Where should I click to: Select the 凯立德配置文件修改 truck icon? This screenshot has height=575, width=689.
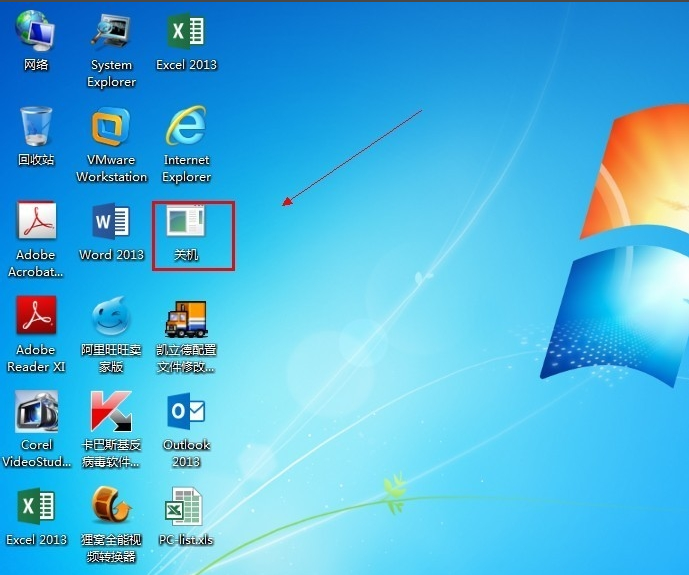[186, 318]
